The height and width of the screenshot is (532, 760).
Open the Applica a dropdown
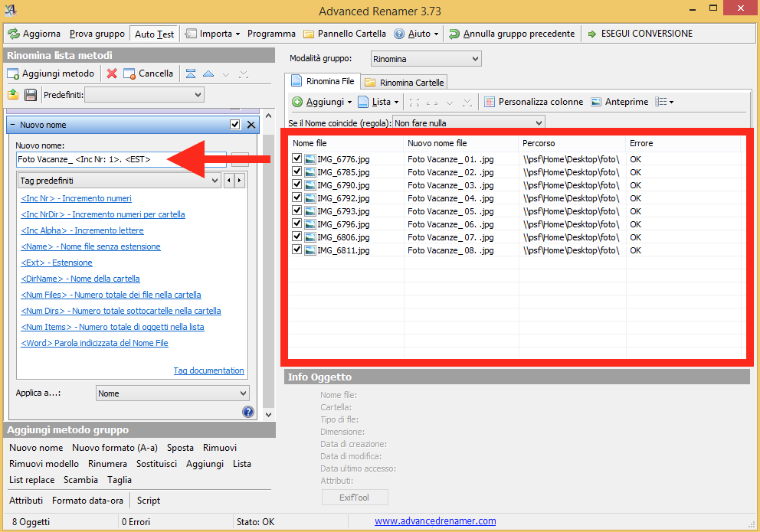(172, 393)
